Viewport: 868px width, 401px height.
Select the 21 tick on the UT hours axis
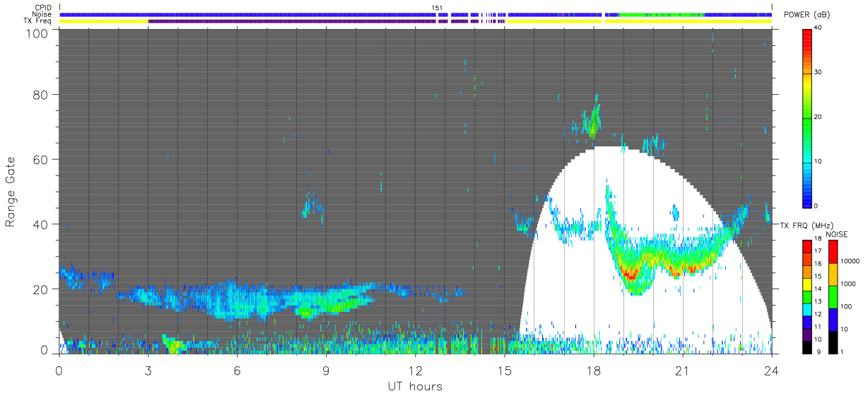(x=683, y=371)
